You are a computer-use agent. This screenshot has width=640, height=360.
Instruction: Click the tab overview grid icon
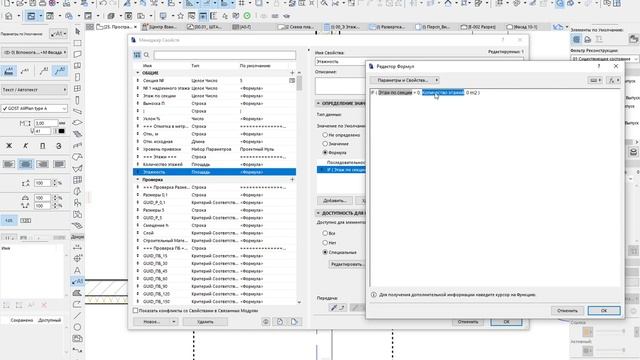pyautogui.click(x=90, y=27)
